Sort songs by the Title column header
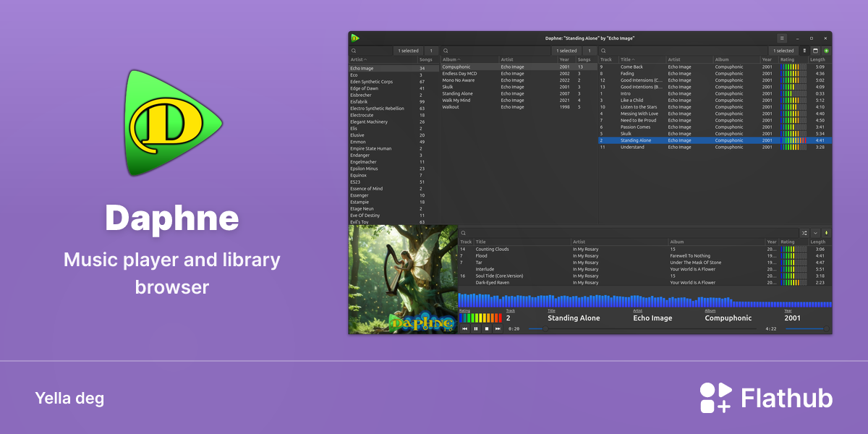Image resolution: width=868 pixels, height=434 pixels. pos(642,59)
